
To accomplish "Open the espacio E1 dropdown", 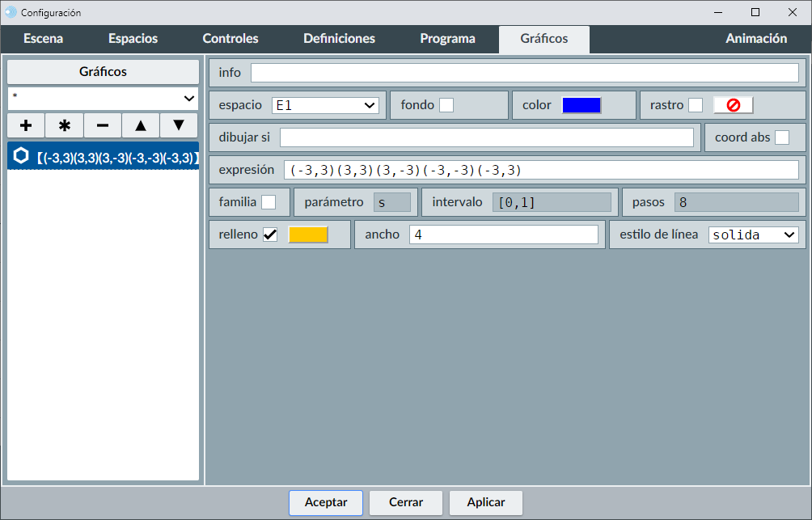I will [x=325, y=105].
